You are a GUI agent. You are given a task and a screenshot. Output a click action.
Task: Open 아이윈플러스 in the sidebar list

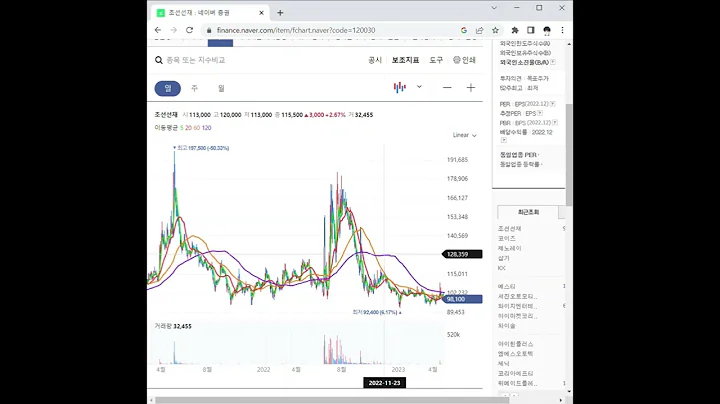tap(515, 344)
